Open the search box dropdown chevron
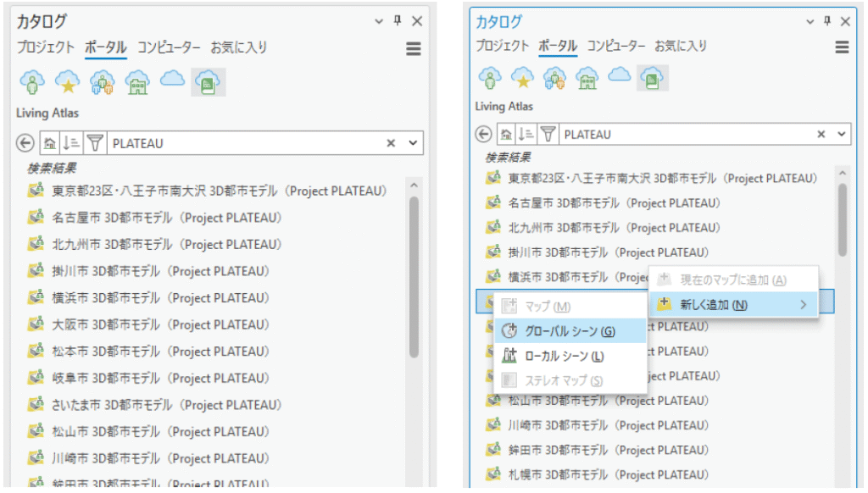868x493 pixels. [x=414, y=142]
